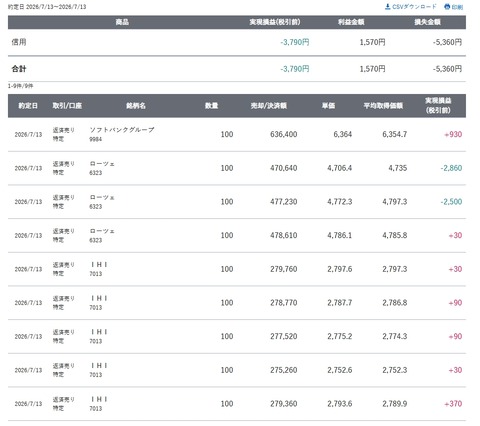Select the -2,860 realized loss value
Image resolution: width=480 pixels, height=426 pixels.
click(451, 168)
